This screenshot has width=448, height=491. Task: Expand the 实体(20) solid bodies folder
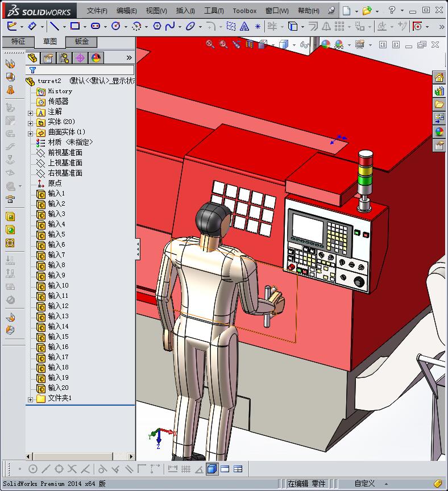point(31,123)
